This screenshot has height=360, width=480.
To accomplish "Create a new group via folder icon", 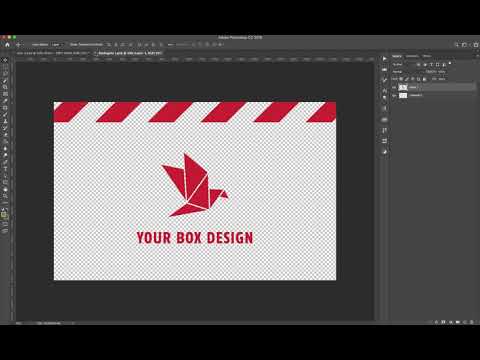I will click(x=458, y=322).
